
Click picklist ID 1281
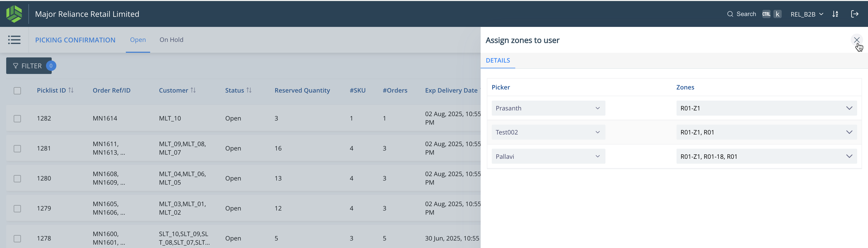(x=44, y=148)
